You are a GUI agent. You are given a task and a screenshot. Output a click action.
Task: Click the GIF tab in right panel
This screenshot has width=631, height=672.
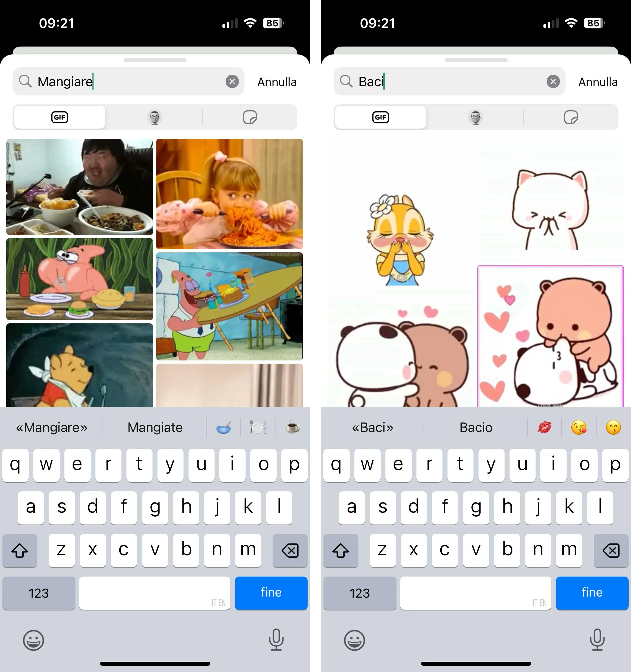coord(380,117)
